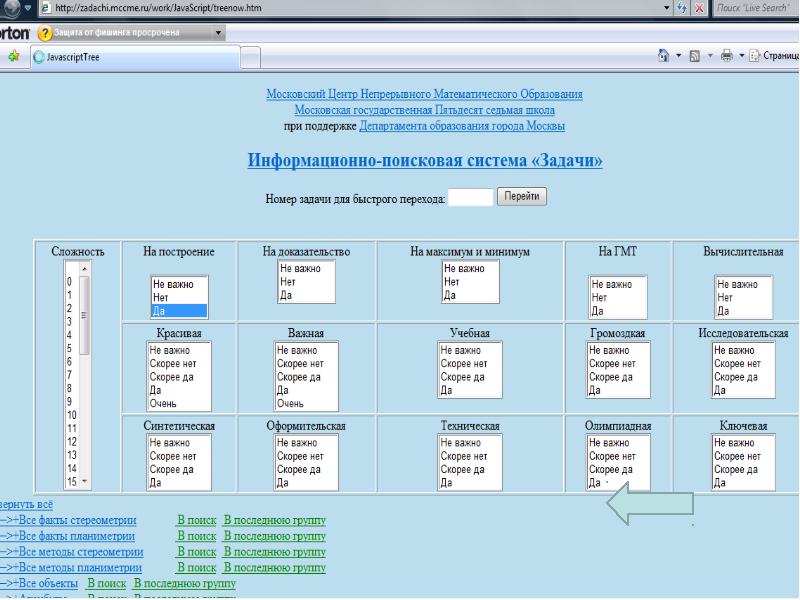Click the Сложность list scrollbar down arrow
Screen dimensions: 800x600
84,482
